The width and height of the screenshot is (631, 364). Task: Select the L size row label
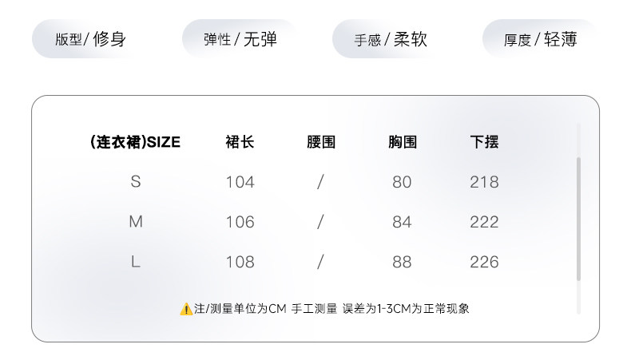point(136,262)
